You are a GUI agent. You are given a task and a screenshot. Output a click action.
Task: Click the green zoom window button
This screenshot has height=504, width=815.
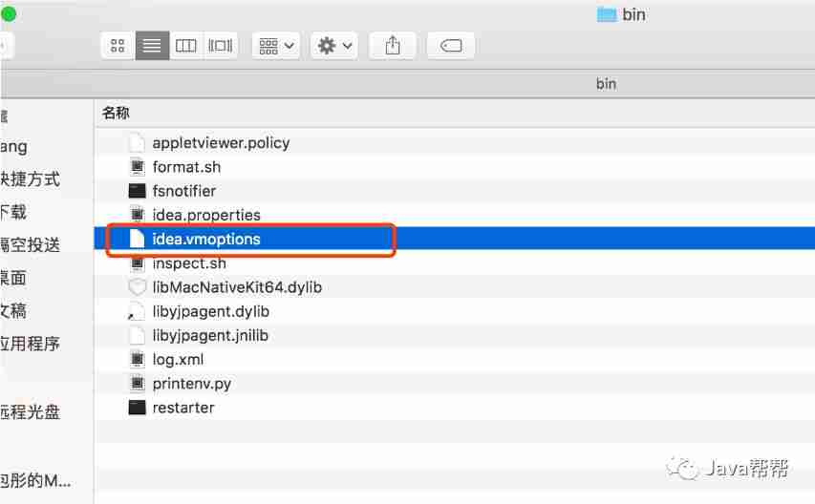(9, 14)
